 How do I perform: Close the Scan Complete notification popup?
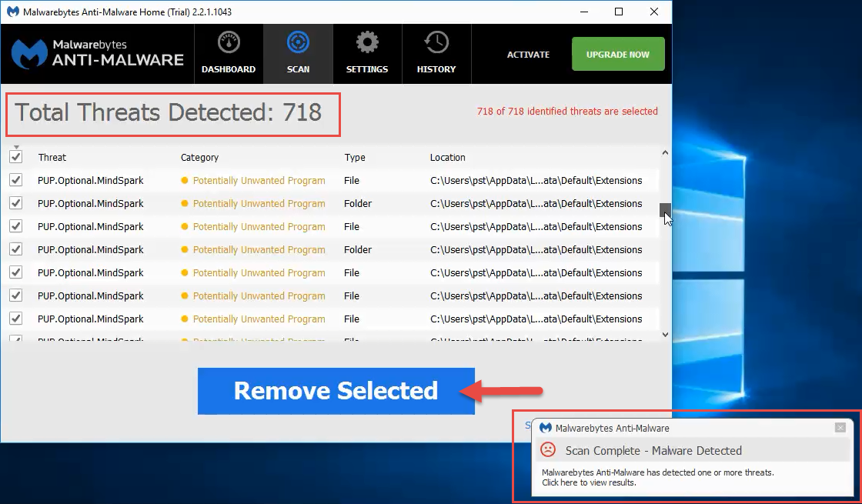coord(840,428)
